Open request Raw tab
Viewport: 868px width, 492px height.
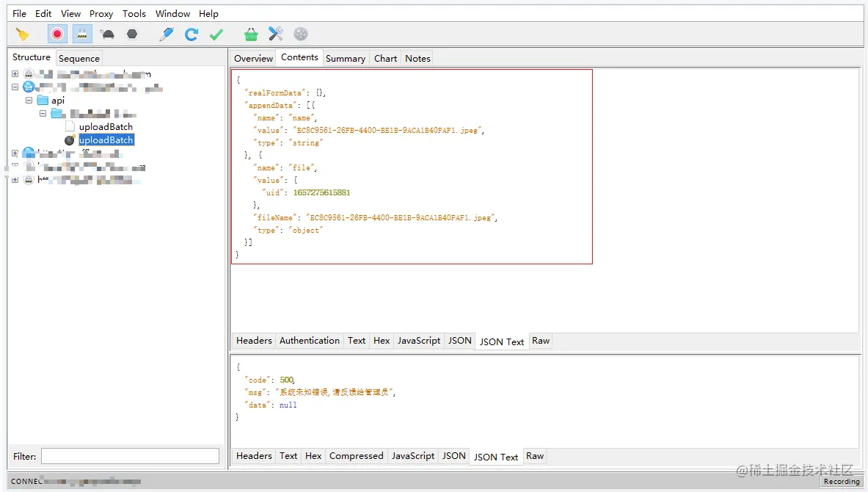pos(541,341)
